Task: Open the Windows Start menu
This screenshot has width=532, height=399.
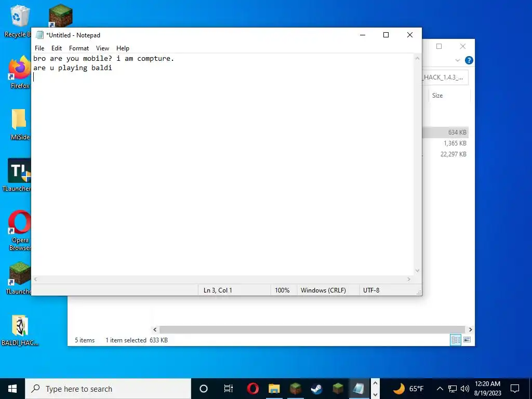Action: (x=12, y=389)
